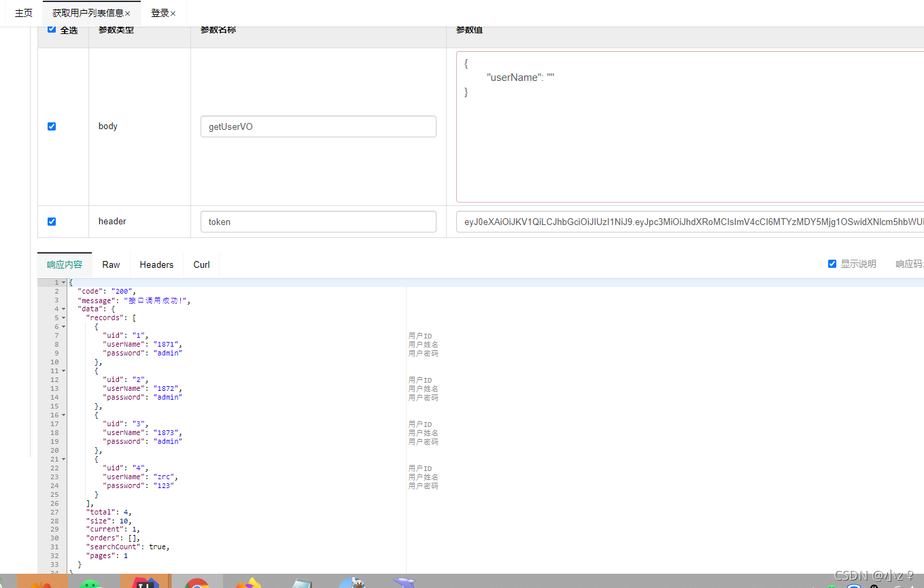Click the "message" line in response
924x588 pixels.
(134, 300)
